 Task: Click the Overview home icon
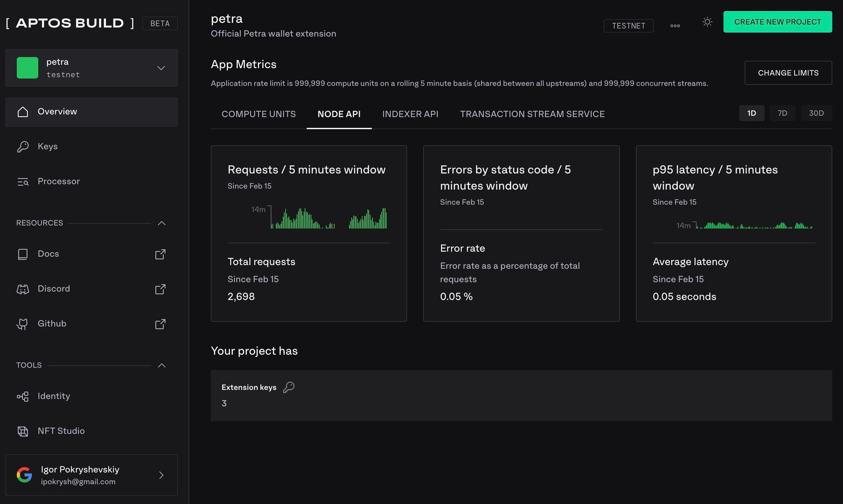pos(23,112)
